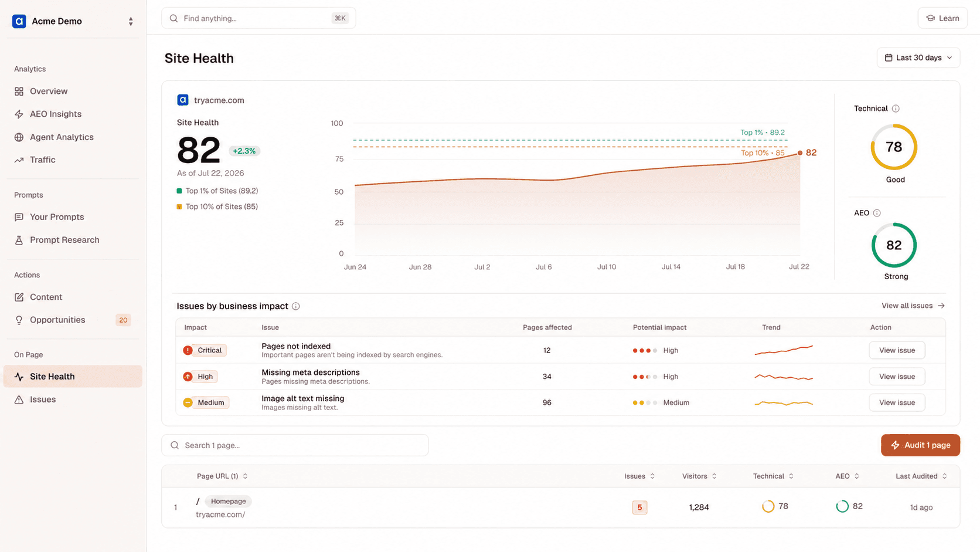Click the calendar icon beside Last 30 days
This screenshot has width=980, height=552.
point(889,57)
